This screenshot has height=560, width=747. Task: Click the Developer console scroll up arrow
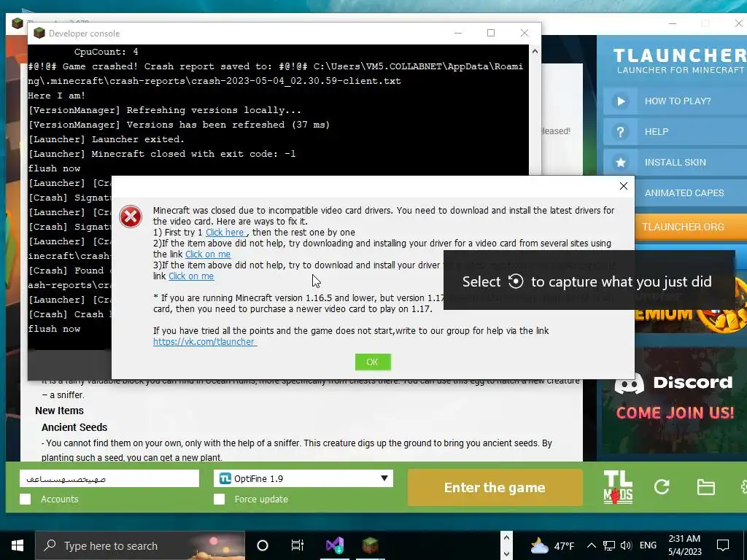535,52
